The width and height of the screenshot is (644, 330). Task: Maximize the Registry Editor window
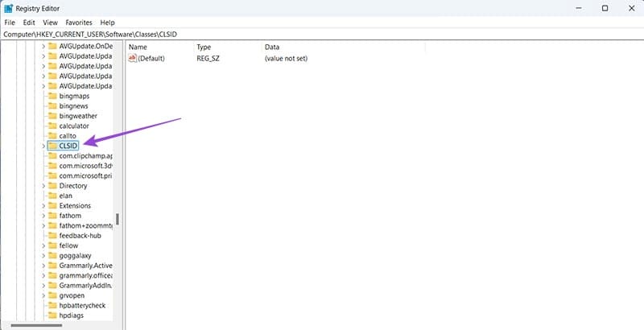tap(605, 8)
